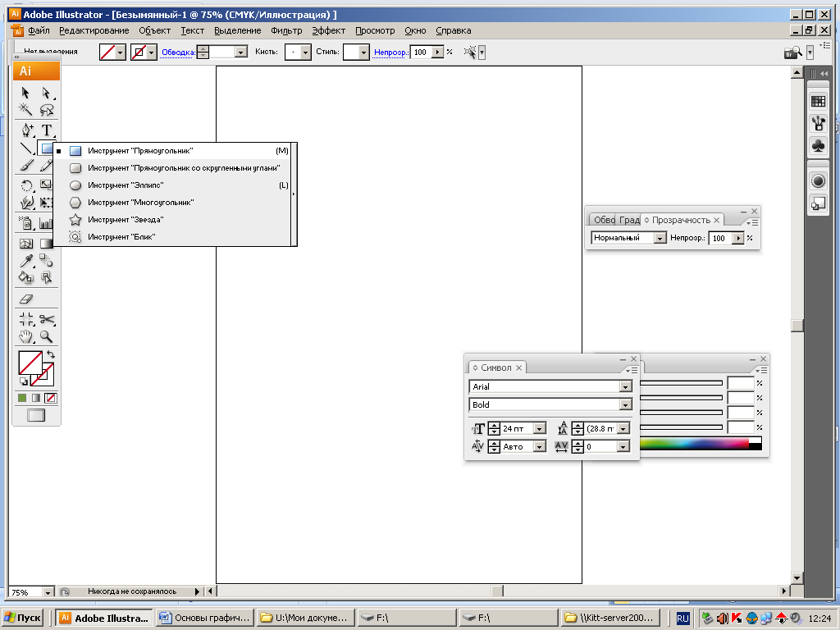Click the Обводка link in control bar
This screenshot has height=630, width=840.
(x=178, y=52)
